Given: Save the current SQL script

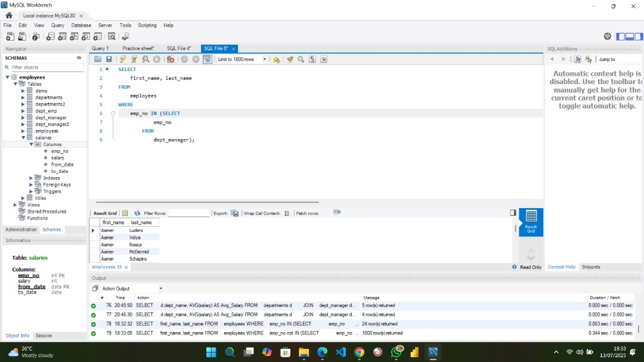Looking at the screenshot, I should [x=110, y=59].
